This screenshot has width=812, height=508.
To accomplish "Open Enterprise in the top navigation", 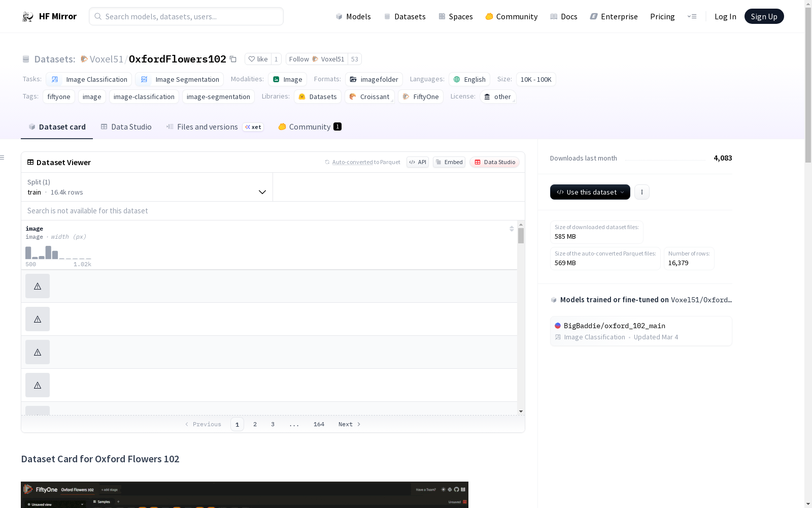I will tap(614, 17).
